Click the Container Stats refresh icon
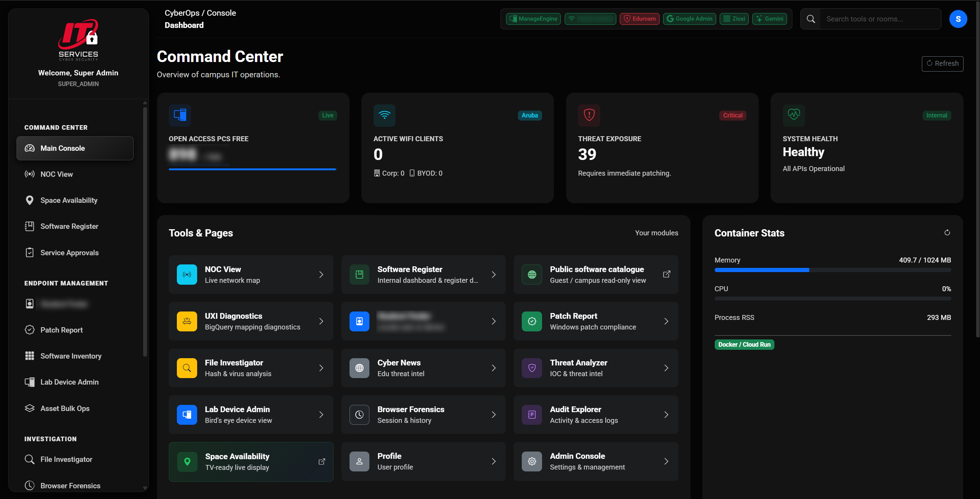The image size is (980, 499). [x=947, y=233]
